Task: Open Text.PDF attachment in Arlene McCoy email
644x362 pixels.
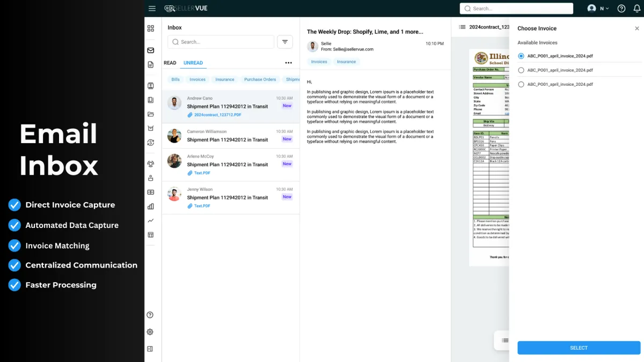Action: (x=199, y=173)
